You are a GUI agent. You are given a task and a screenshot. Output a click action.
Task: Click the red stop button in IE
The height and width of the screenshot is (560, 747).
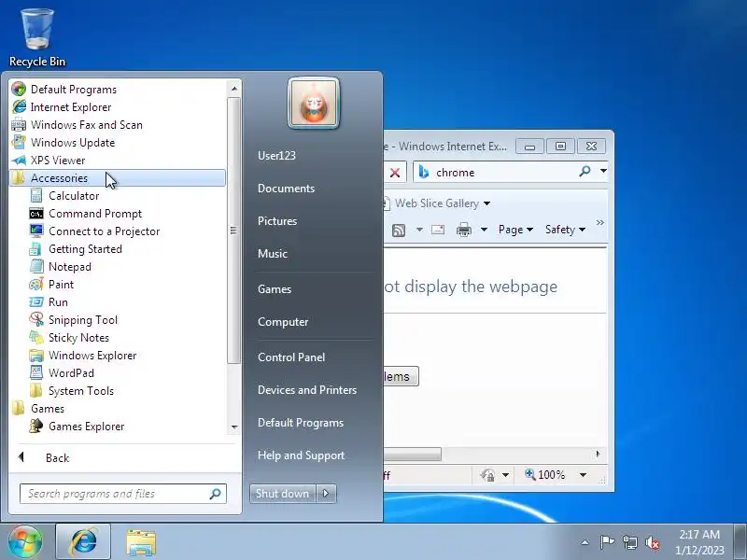point(395,173)
